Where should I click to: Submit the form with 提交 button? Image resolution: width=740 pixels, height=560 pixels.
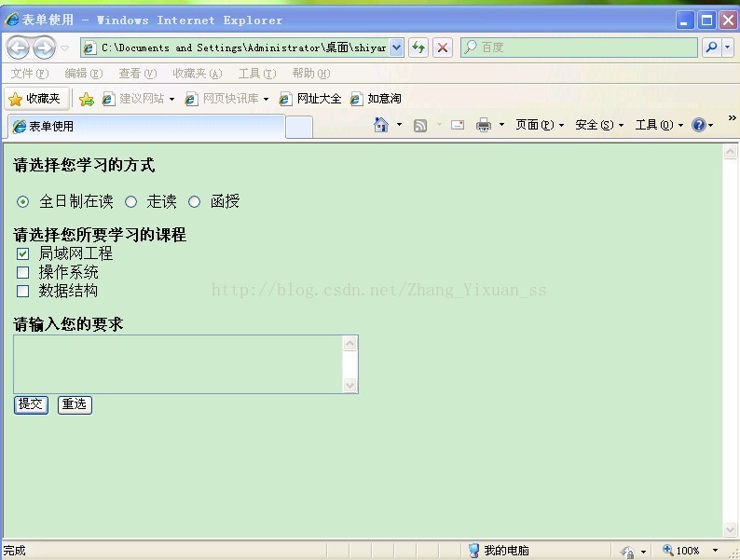click(x=31, y=404)
